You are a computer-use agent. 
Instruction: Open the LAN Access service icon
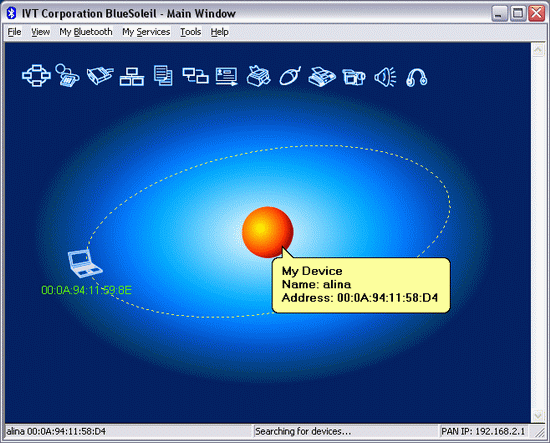coord(132,76)
